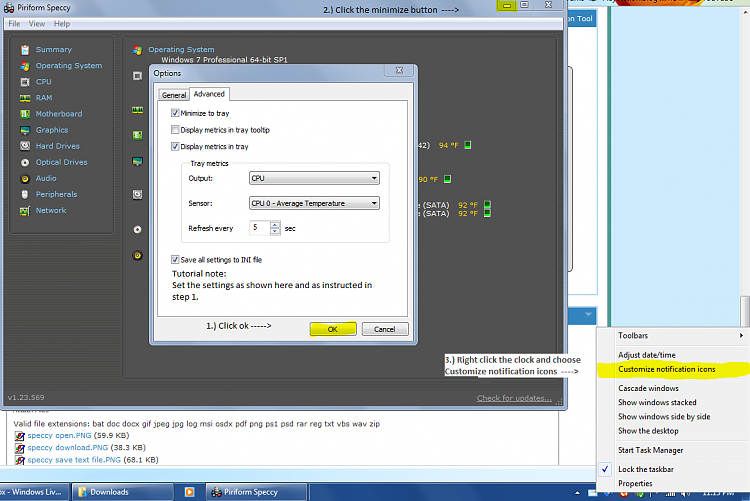Select the Peripherals mouse icon in the sidebar
The width and height of the screenshot is (750, 501).
[25, 194]
